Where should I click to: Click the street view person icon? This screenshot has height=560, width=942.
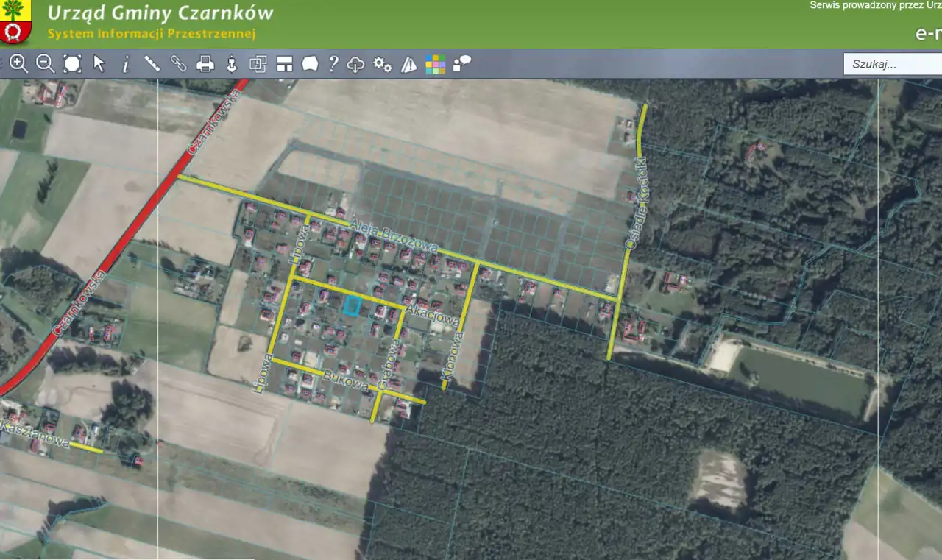[232, 64]
